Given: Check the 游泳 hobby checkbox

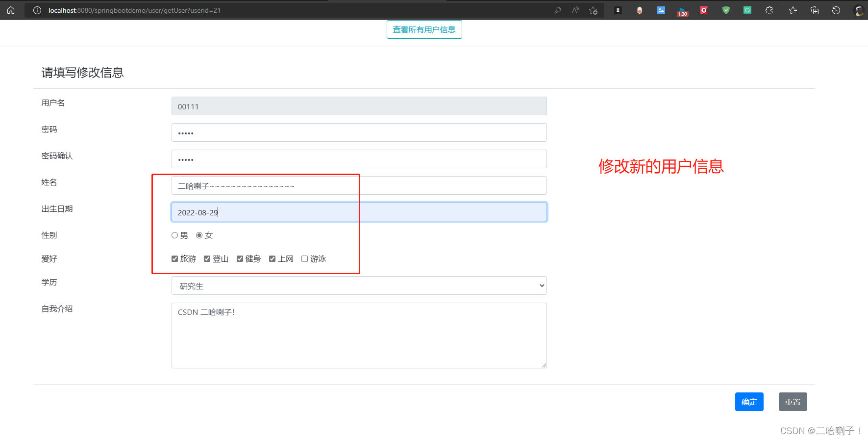Looking at the screenshot, I should tap(304, 259).
